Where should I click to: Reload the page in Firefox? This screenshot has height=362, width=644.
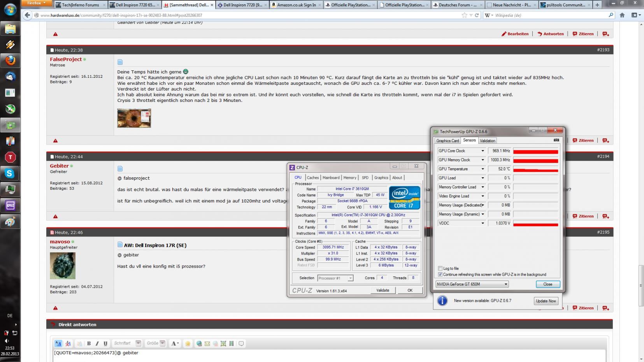click(x=477, y=15)
